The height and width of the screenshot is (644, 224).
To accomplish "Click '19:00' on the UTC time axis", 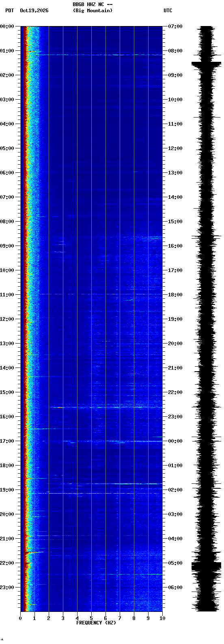I will pyautogui.click(x=175, y=319).
